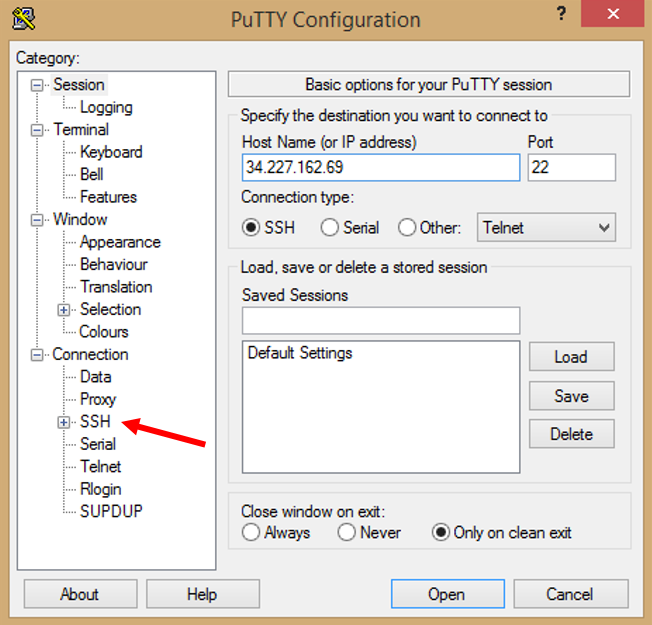The width and height of the screenshot is (652, 625).
Task: Open the Logging category
Action: (106, 108)
